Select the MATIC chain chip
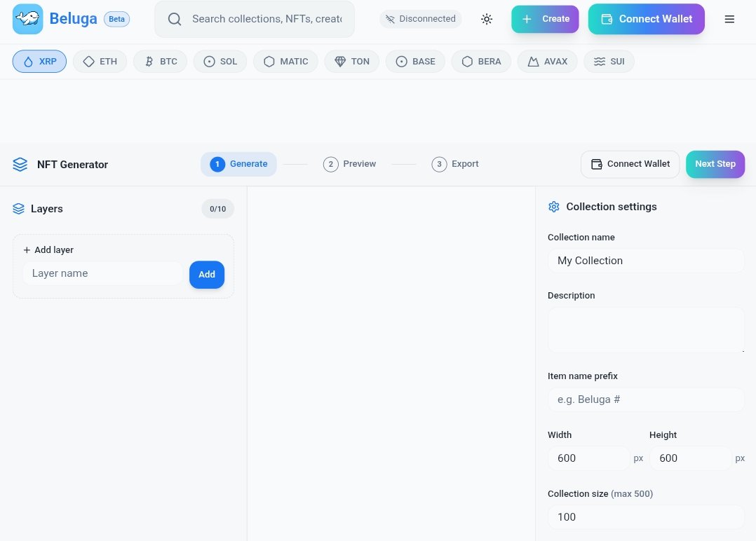The height and width of the screenshot is (541, 756). pos(285,62)
